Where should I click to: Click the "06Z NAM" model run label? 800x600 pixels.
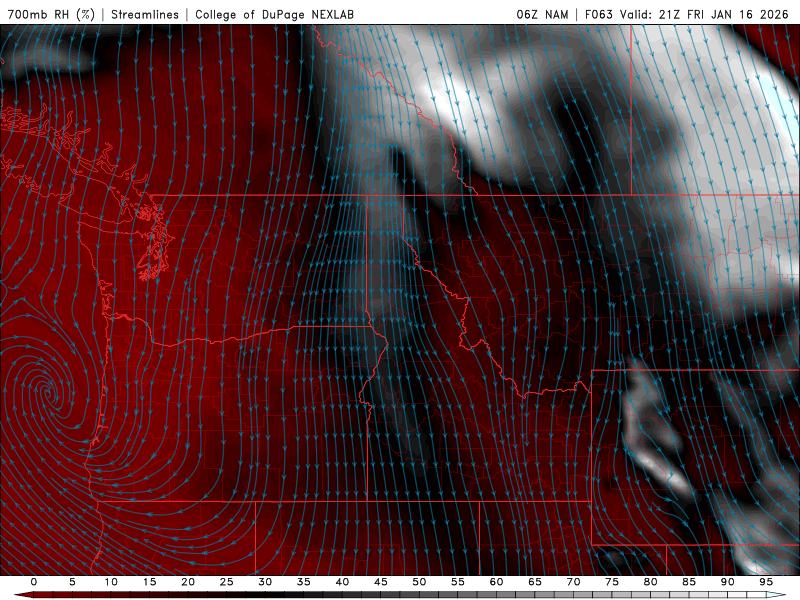pos(542,14)
